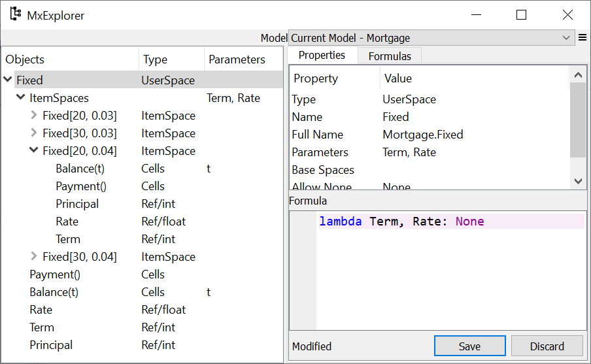Select the Properties tab
The width and height of the screenshot is (591, 364).
click(x=322, y=56)
